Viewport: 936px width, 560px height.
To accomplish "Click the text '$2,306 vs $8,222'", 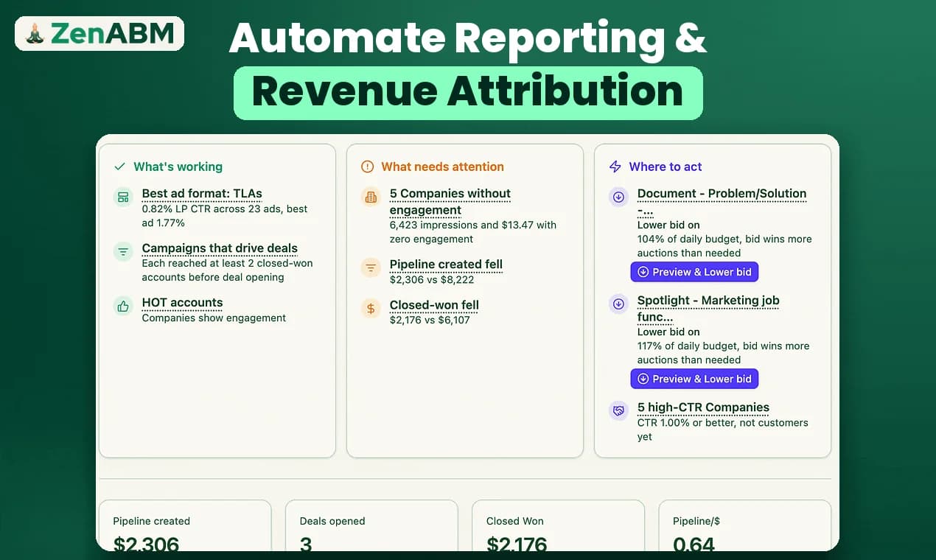I will coord(432,280).
